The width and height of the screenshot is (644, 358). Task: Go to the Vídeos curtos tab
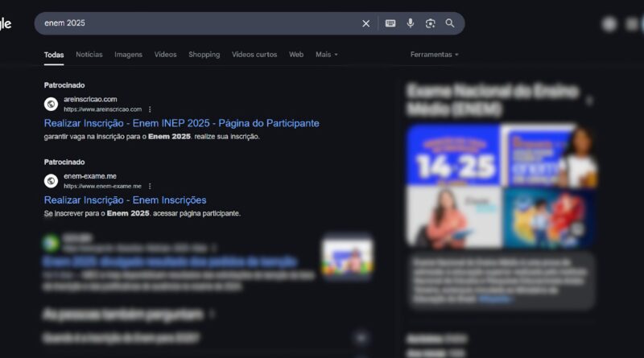254,55
